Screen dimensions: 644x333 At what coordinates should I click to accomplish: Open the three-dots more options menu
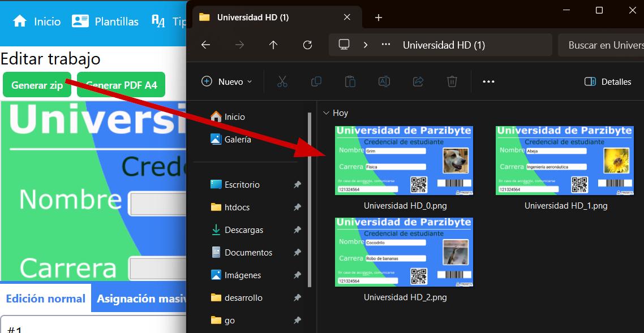(488, 81)
